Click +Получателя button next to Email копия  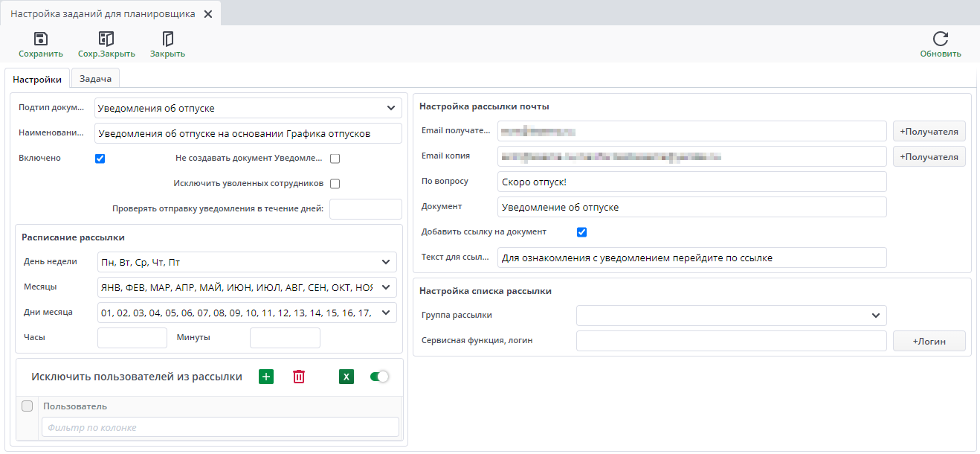929,156
